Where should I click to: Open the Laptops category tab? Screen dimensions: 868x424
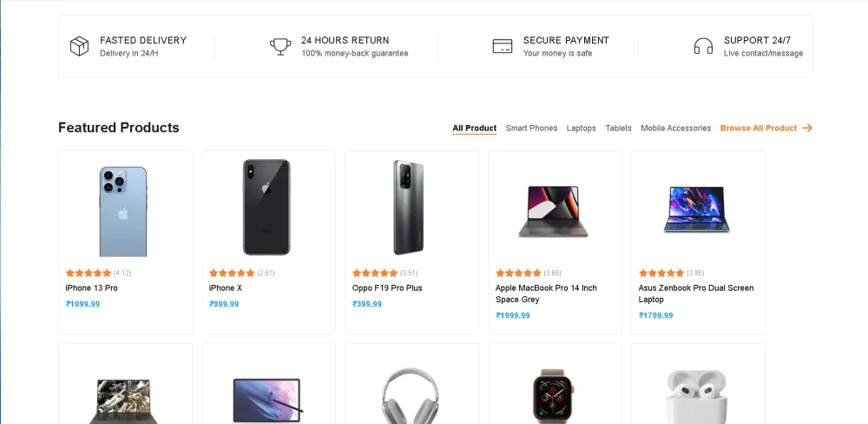tap(582, 128)
